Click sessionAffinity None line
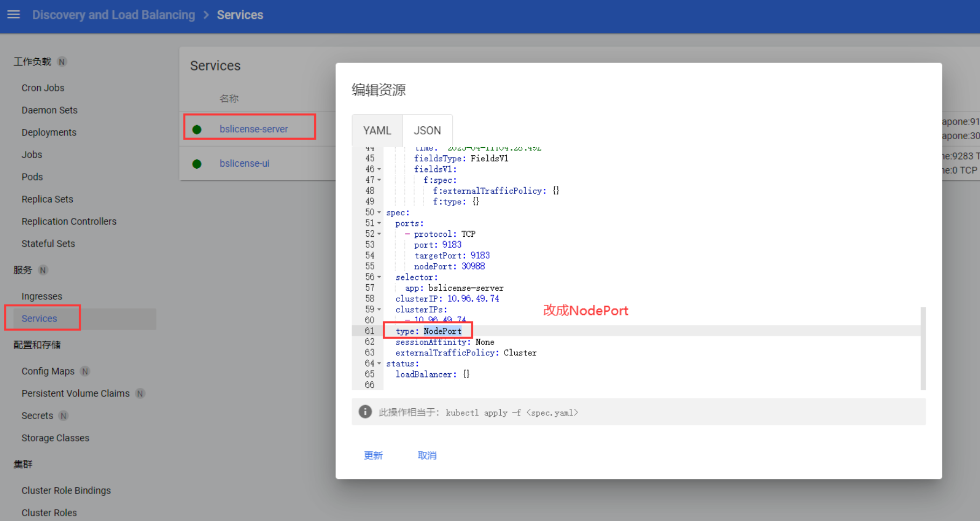The image size is (980, 521). [445, 342]
